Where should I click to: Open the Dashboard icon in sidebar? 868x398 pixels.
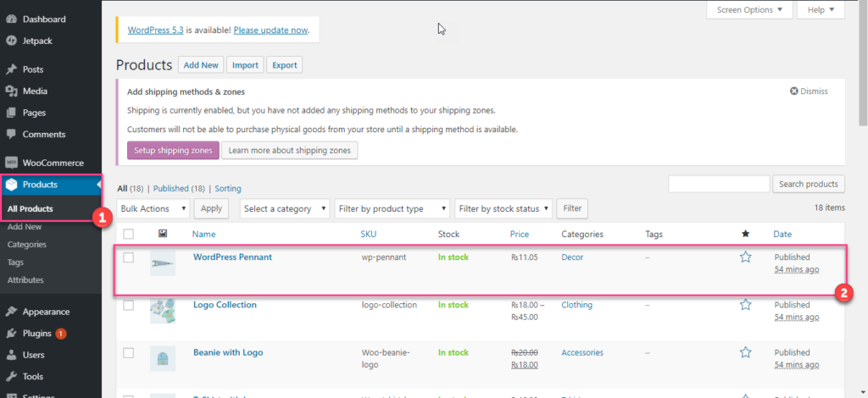(x=11, y=19)
